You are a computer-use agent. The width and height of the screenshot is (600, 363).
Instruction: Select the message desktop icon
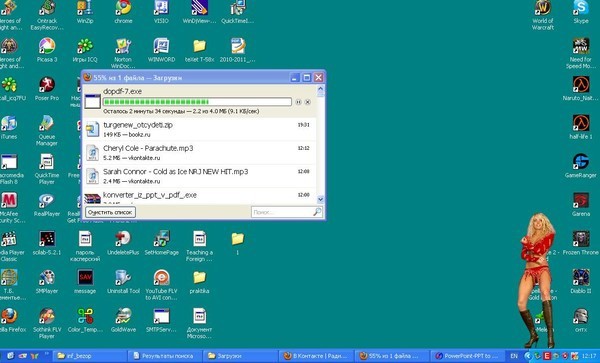tap(85, 282)
